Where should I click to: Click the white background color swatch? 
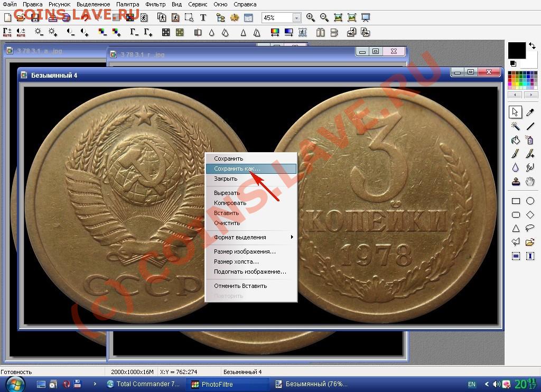(x=530, y=61)
